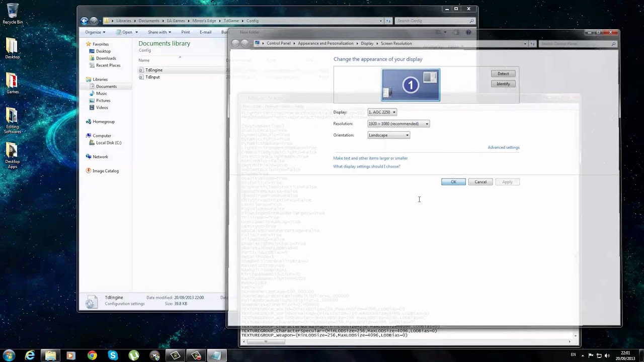Expand the breadcrumb arrow after Libraries
The height and width of the screenshot is (362, 644).
(134, 21)
